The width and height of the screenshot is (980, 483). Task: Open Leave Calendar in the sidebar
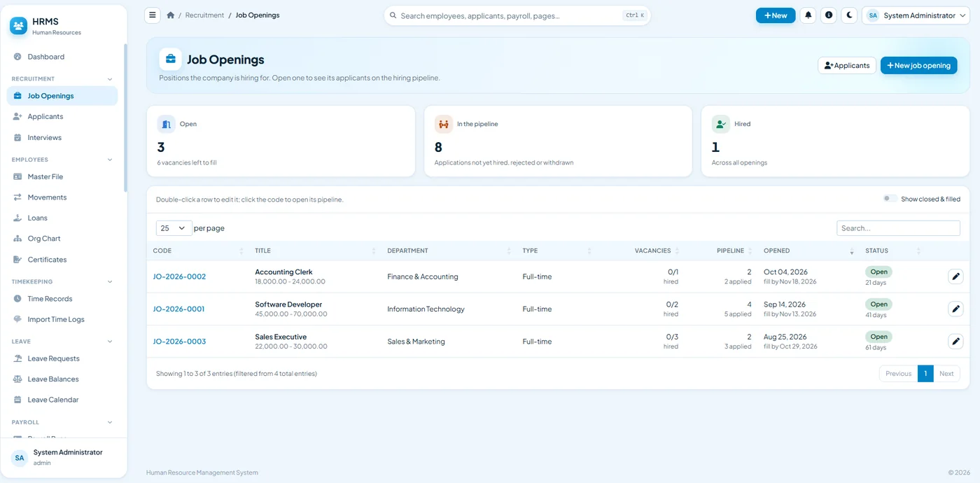pyautogui.click(x=62, y=400)
